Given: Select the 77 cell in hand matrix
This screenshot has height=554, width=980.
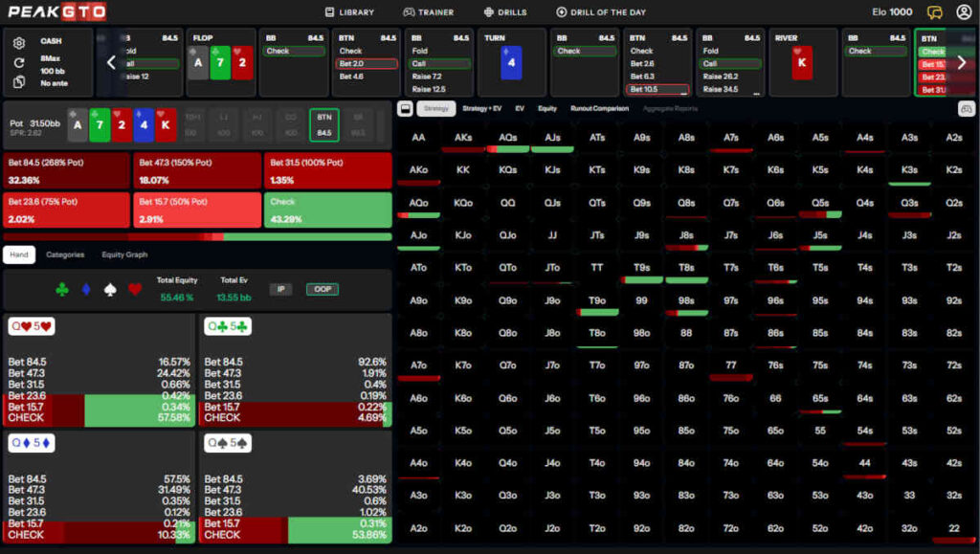Looking at the screenshot, I should 731,366.
